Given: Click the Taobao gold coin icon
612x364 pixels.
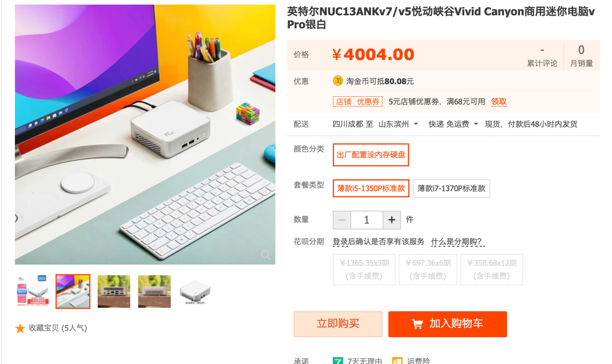Looking at the screenshot, I should pos(338,81).
